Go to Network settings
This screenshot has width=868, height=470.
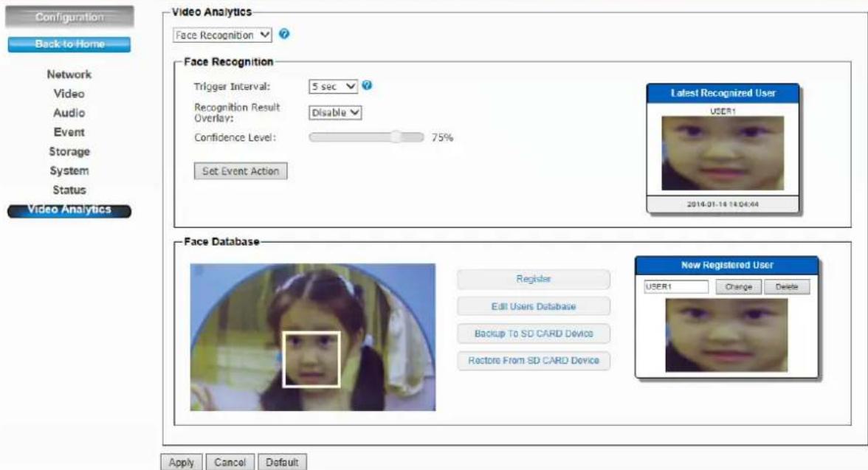(x=69, y=75)
